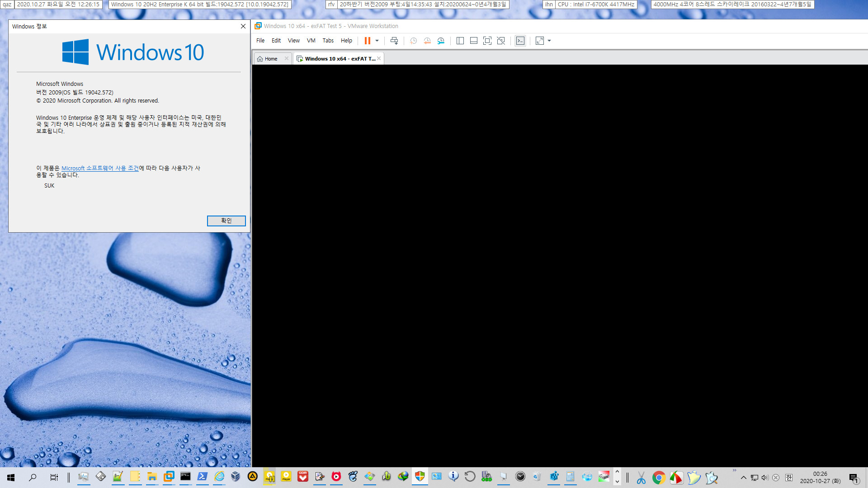This screenshot has width=868, height=488.
Task: Open the VirtualBox cube icon
Action: point(236,477)
